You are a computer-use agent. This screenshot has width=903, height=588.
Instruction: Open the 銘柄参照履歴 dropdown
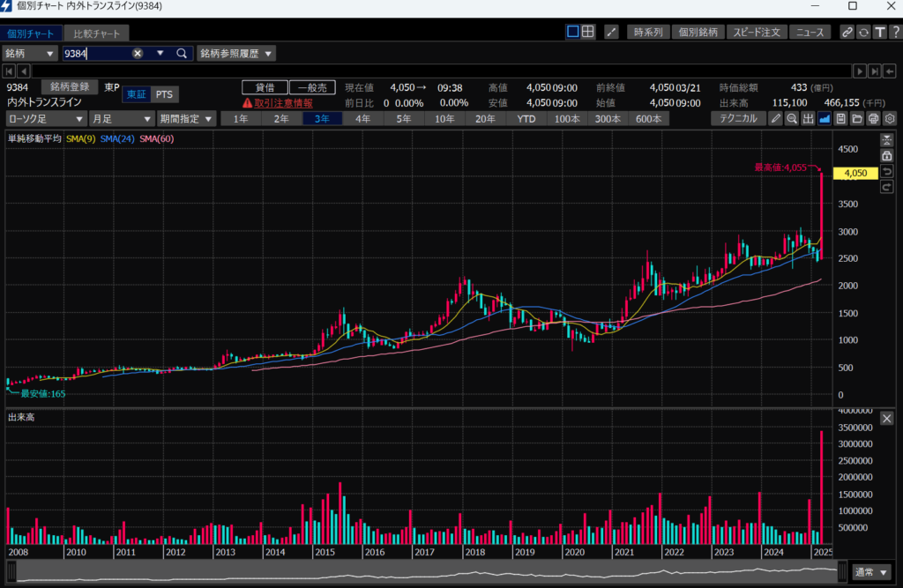click(x=235, y=53)
